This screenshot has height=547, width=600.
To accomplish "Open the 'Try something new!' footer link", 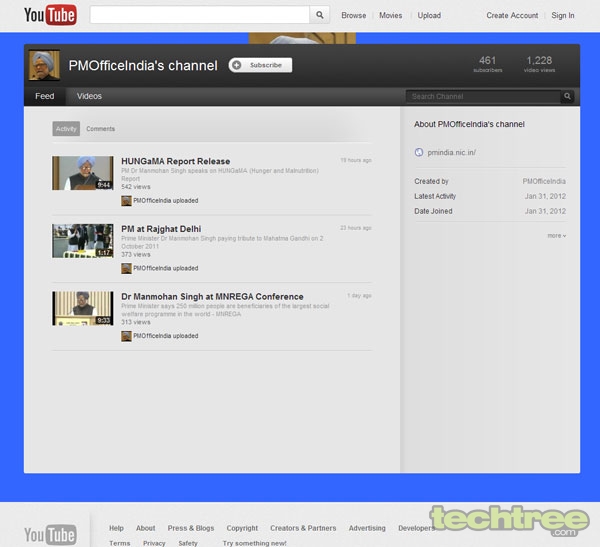I will 254,543.
